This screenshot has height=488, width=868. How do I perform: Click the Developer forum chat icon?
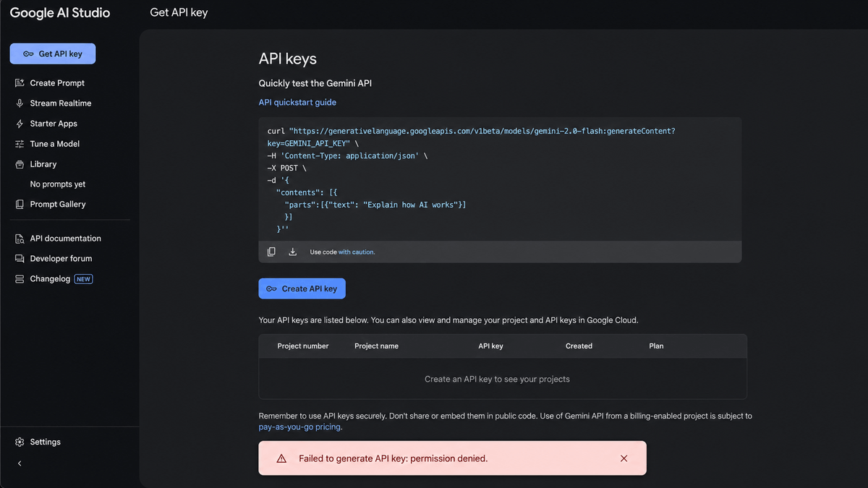click(x=20, y=259)
